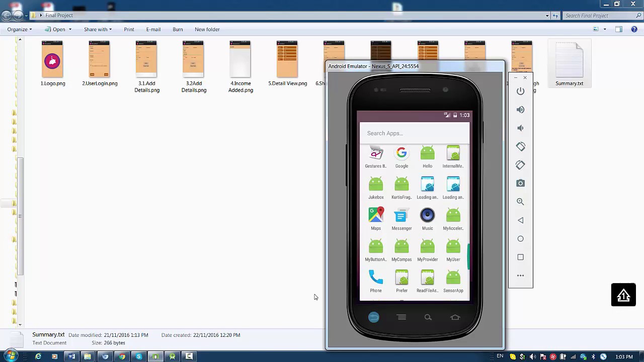The image size is (644, 362).
Task: Open Internet Explorer from the taskbar
Action: pyautogui.click(x=38, y=356)
